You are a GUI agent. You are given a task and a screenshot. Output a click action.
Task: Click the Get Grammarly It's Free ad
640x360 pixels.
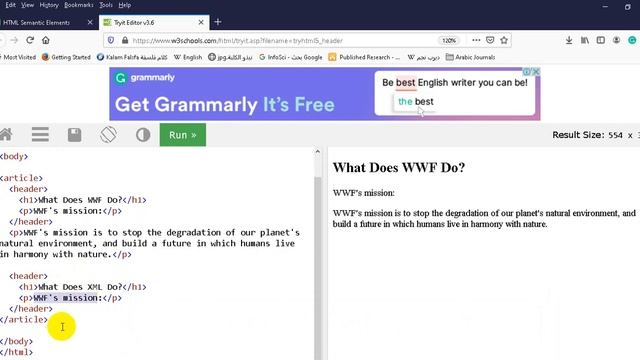point(324,94)
